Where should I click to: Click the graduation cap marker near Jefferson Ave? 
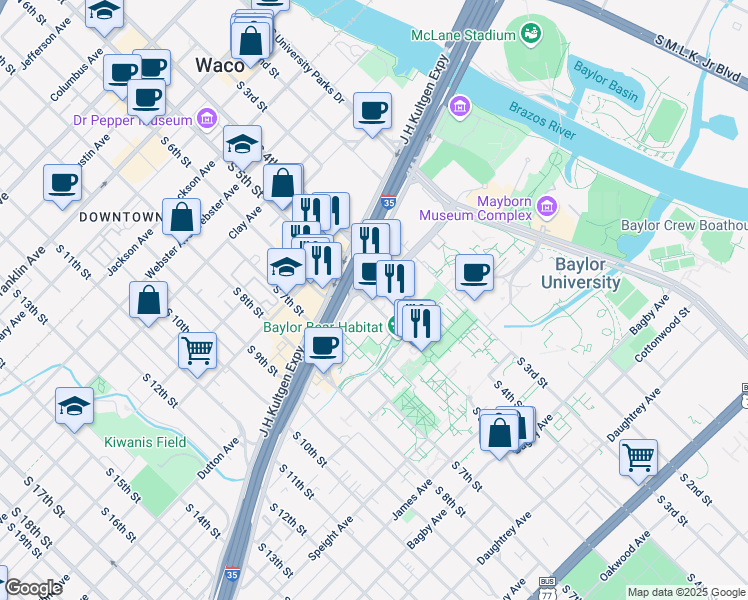(104, 14)
